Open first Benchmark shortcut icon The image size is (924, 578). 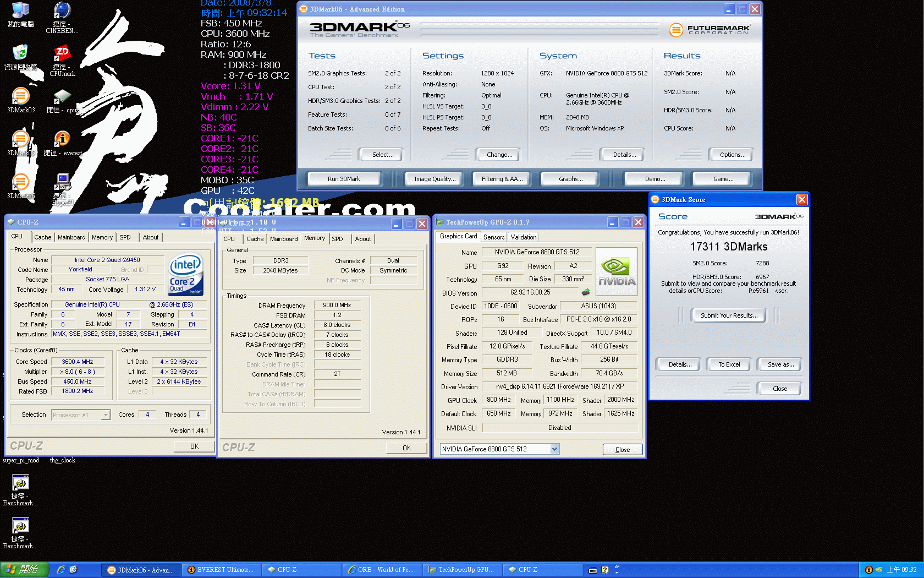click(x=20, y=490)
